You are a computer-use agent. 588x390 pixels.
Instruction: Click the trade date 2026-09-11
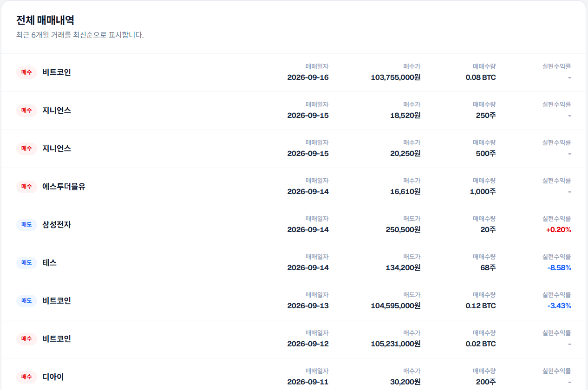[x=308, y=382]
